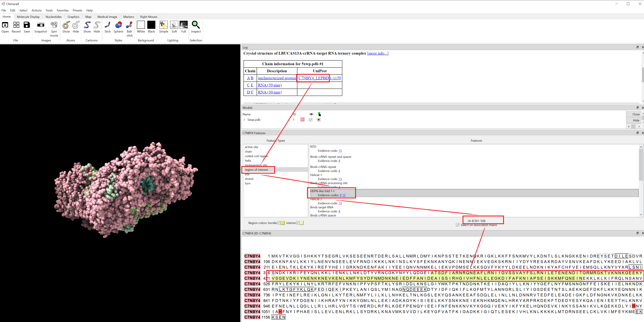Screen dimensions: 644x322
Task: Expand the 5xwp.pdb model tree row
Action: click(x=244, y=120)
